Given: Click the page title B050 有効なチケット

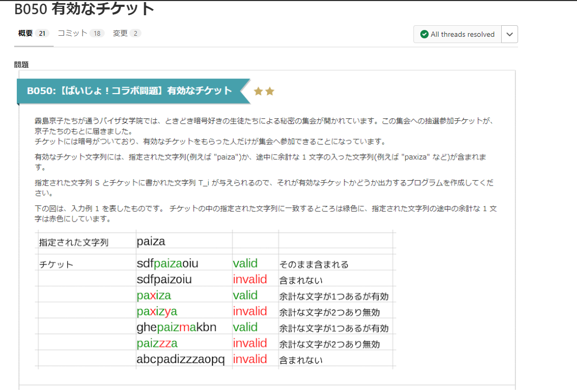Looking at the screenshot, I should (85, 9).
